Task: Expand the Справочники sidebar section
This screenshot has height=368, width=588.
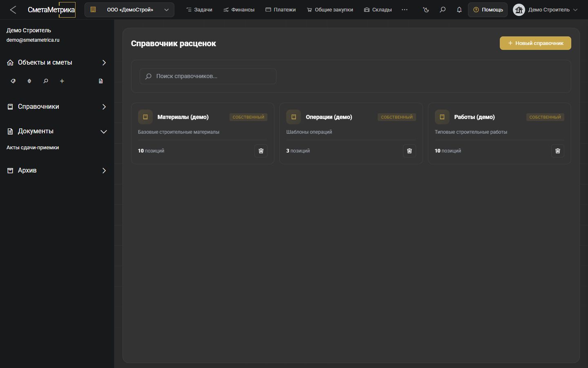Action: (x=57, y=107)
